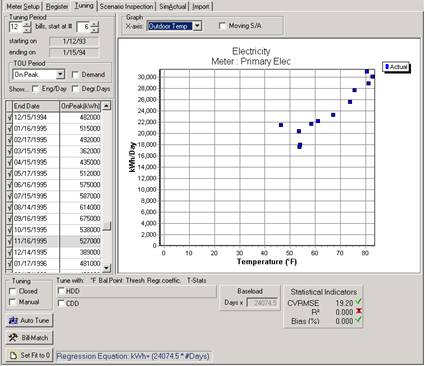Switch to the Scenario Inspection tab

click(x=126, y=6)
